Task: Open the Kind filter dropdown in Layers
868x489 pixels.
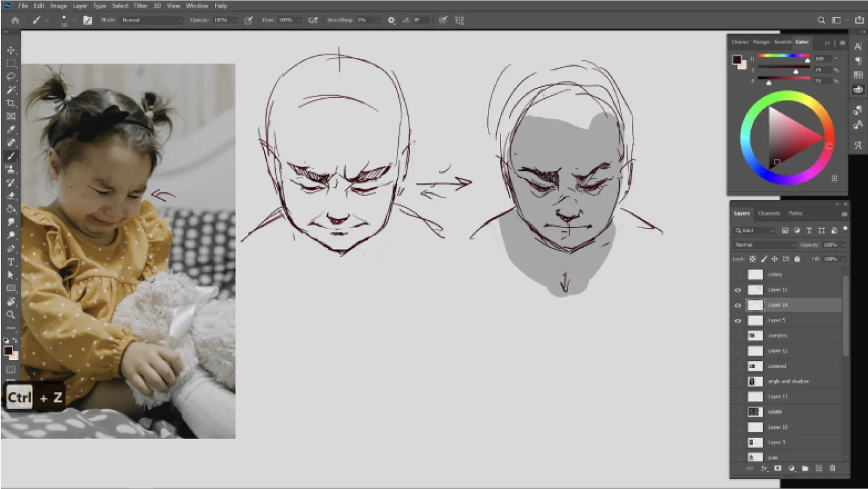Action: pyautogui.click(x=755, y=230)
